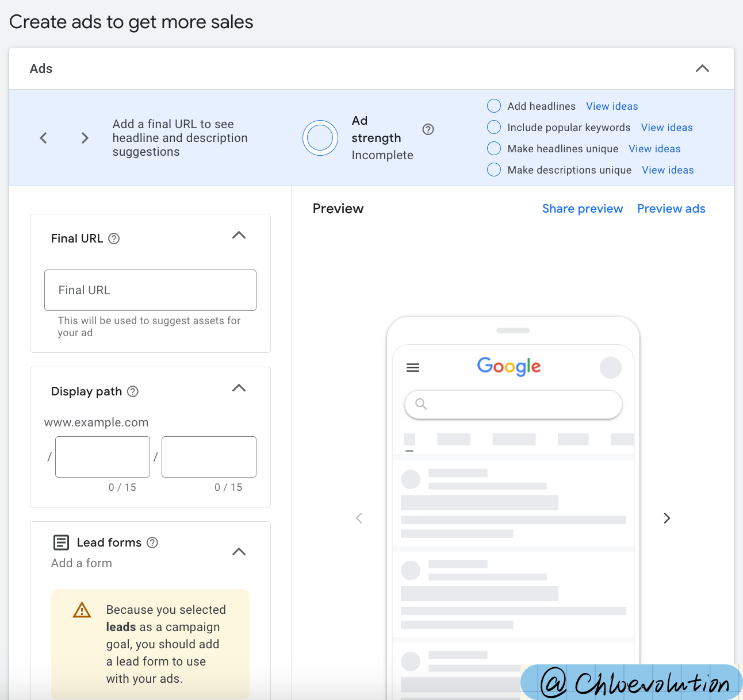Open Ad strength help icon
This screenshot has width=743, height=700.
[428, 129]
